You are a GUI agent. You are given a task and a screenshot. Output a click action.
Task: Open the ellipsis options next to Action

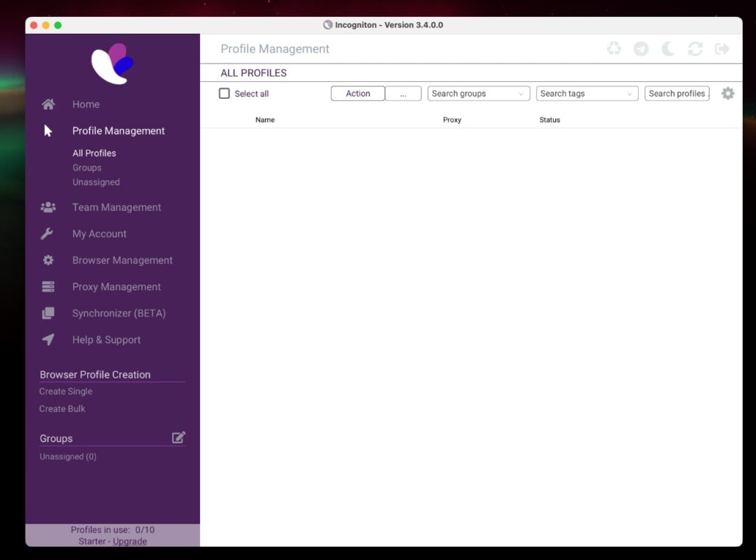click(x=403, y=94)
